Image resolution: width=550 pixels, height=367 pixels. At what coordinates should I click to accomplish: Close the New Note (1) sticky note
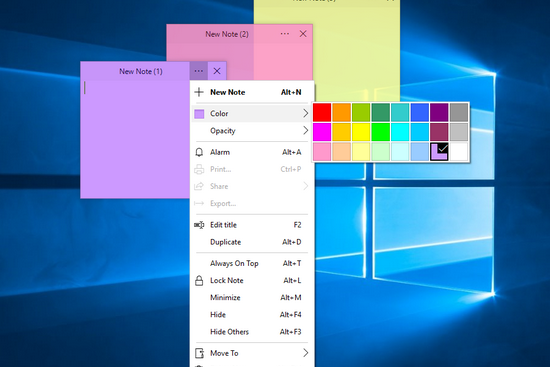217,71
